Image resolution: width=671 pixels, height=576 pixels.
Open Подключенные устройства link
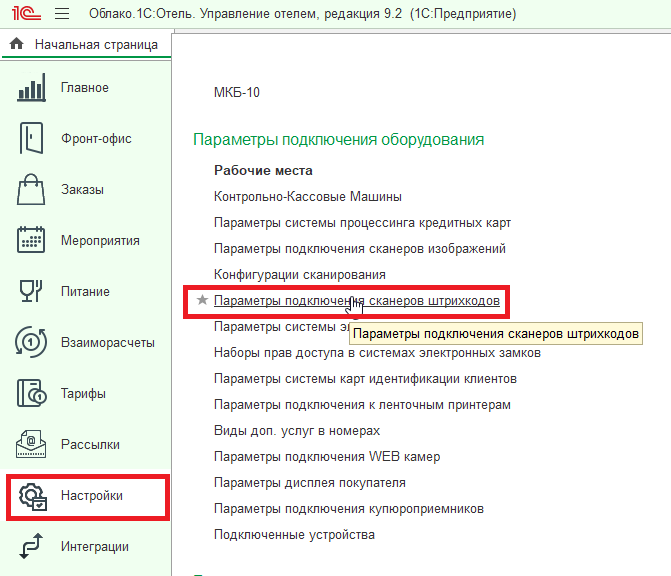pyautogui.click(x=294, y=534)
